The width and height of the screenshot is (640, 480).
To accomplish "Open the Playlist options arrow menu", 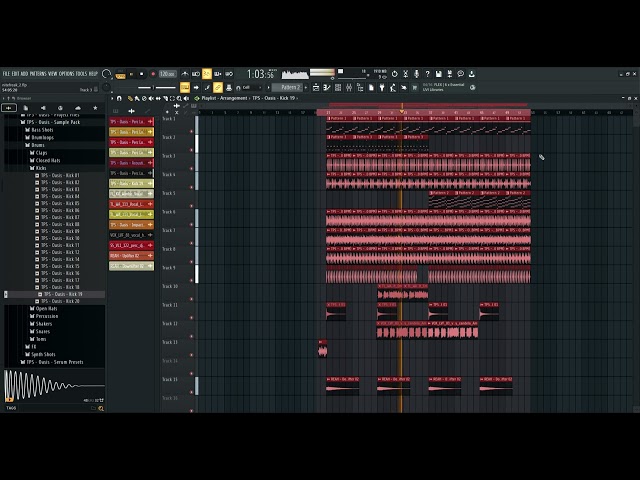I will (x=112, y=98).
